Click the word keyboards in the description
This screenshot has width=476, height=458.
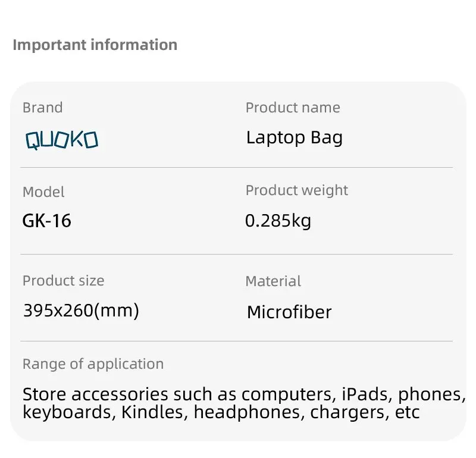(68, 412)
